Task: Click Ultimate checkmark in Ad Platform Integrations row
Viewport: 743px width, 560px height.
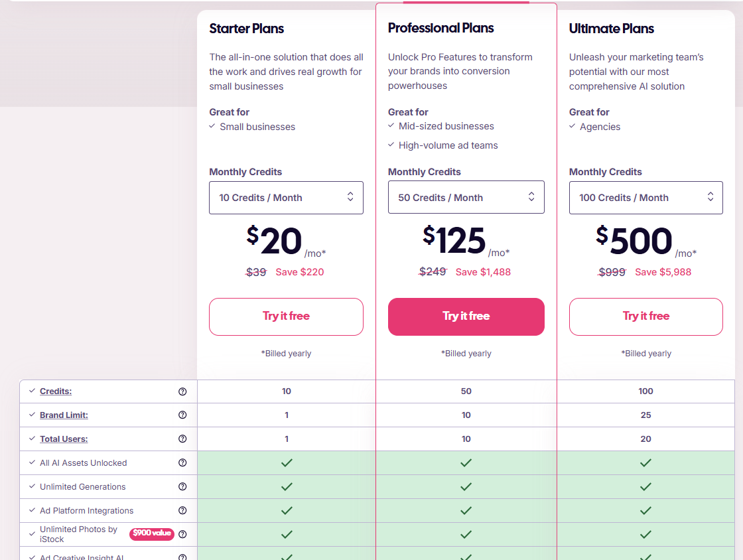Action: (646, 511)
